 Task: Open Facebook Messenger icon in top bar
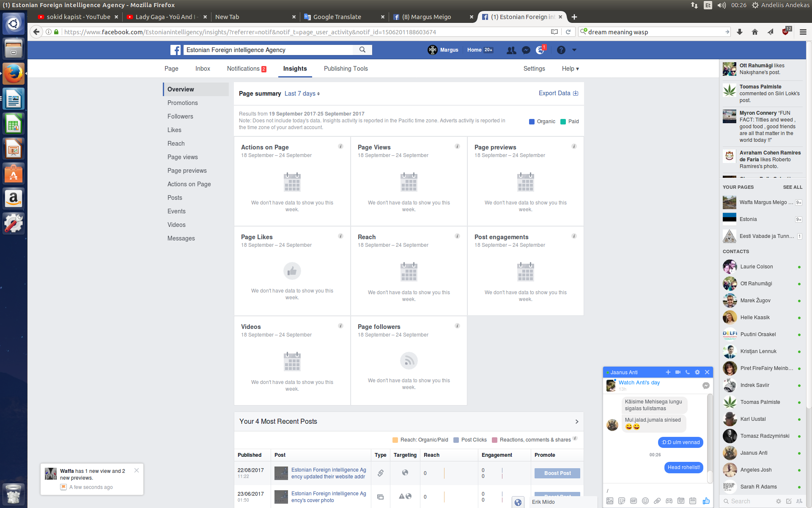526,50
